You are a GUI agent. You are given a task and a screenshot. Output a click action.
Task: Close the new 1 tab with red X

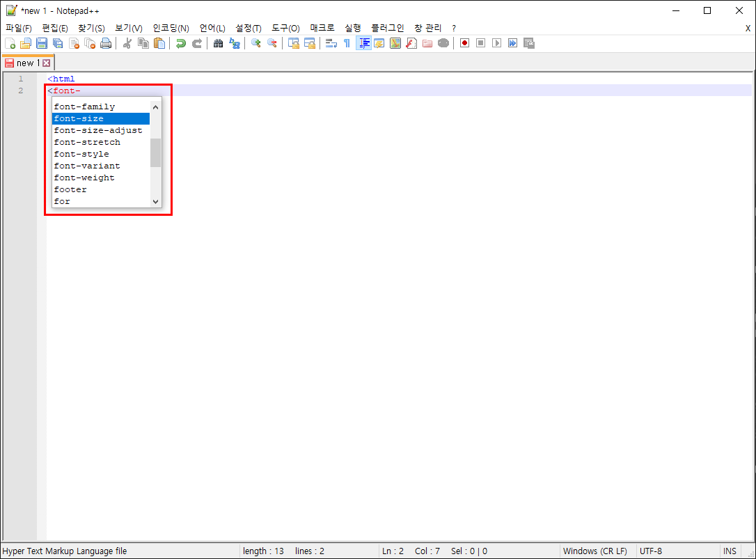point(46,63)
